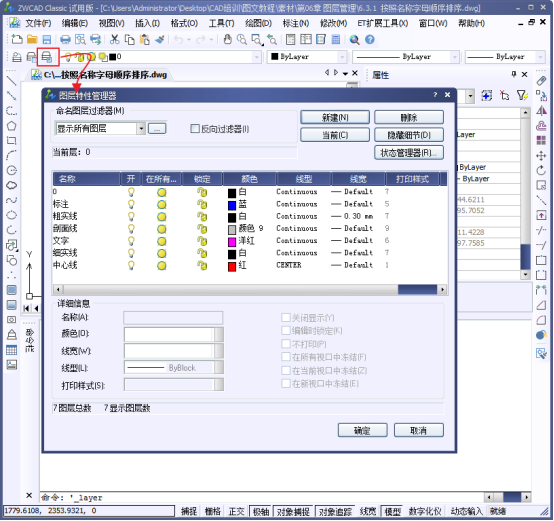This screenshot has height=521, width=554.
Task: Toggle the 反向过滤器 checkbox
Action: click(x=195, y=129)
